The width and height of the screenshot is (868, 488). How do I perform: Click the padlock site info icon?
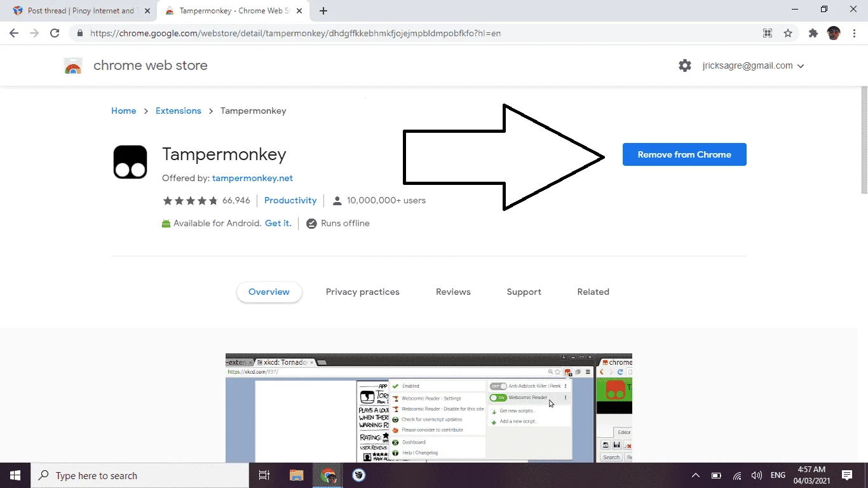tap(79, 33)
